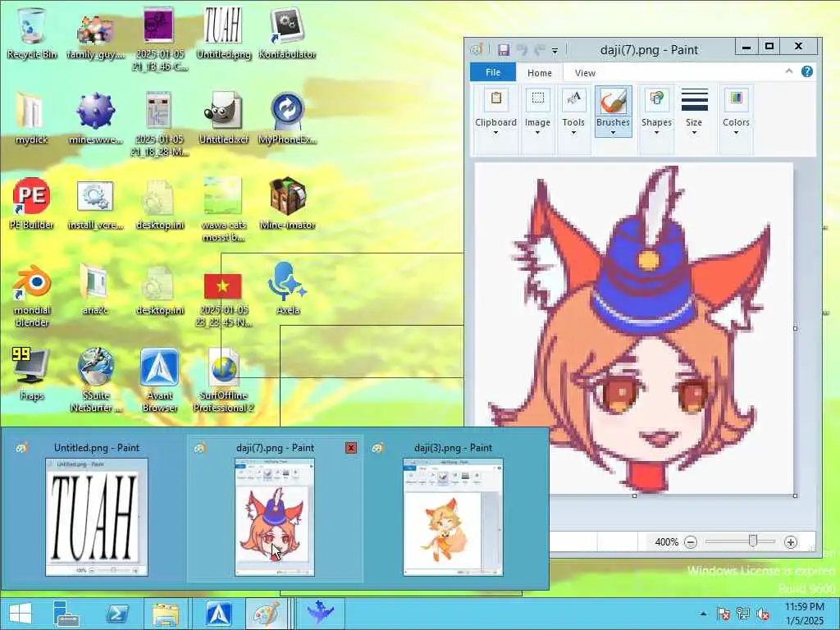Launch the Axela desktop icon
The image size is (840, 630).
(287, 290)
